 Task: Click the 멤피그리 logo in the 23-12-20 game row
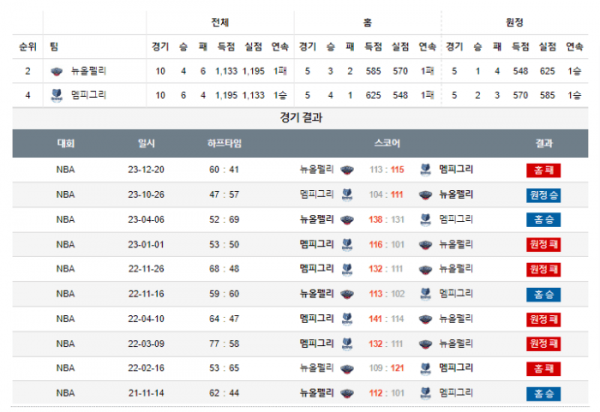coord(425,170)
